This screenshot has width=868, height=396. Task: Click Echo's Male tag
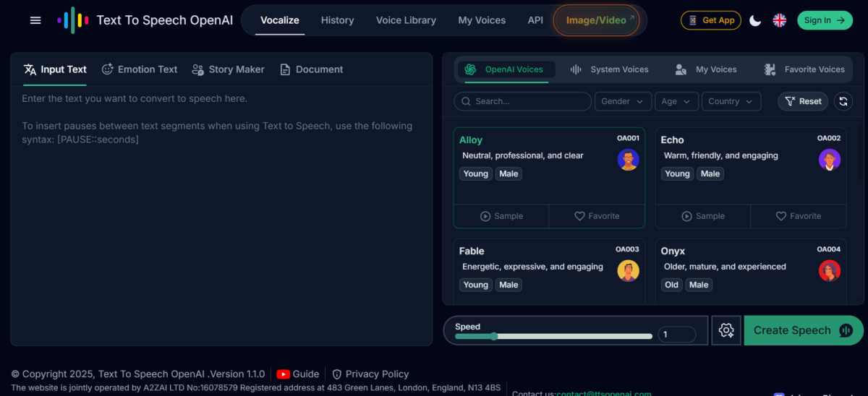click(710, 173)
